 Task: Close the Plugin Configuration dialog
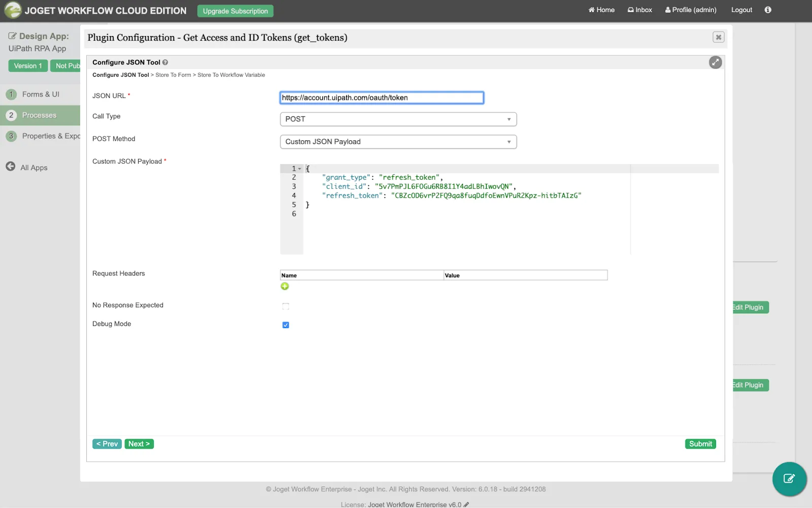tap(718, 37)
